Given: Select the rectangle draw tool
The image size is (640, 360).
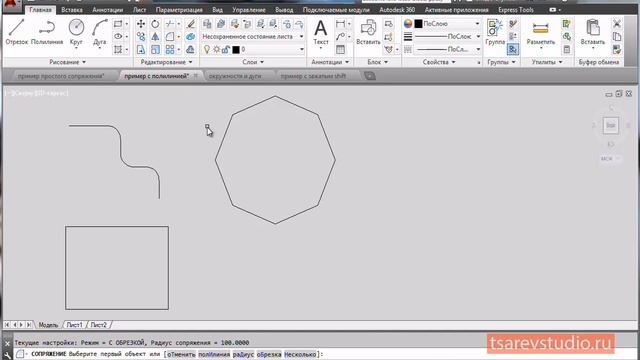Looking at the screenshot, I should pyautogui.click(x=118, y=24).
